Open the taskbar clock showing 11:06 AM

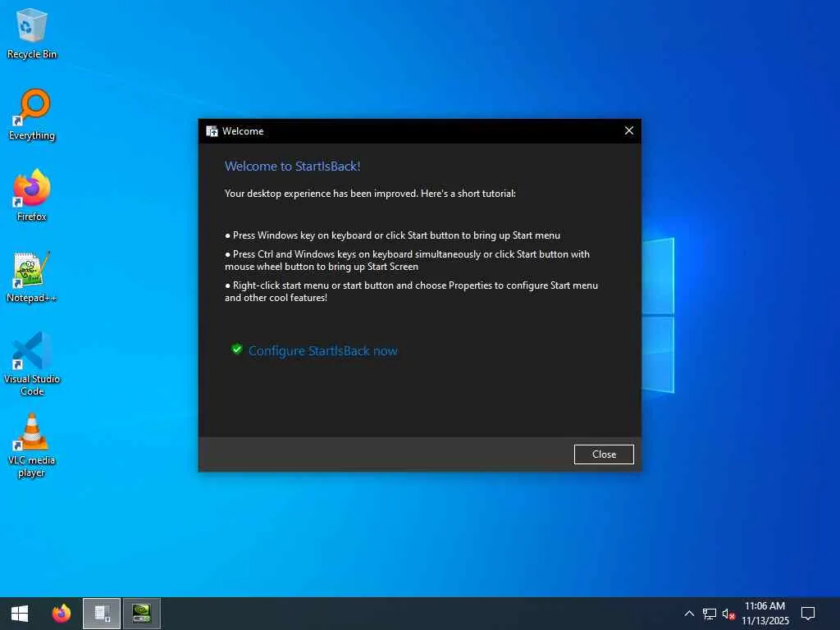tap(765, 614)
